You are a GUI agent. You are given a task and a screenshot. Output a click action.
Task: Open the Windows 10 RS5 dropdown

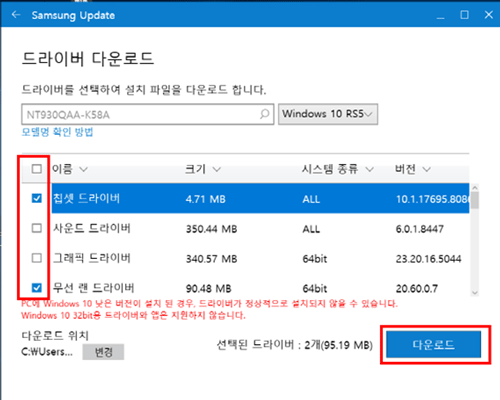tap(328, 114)
